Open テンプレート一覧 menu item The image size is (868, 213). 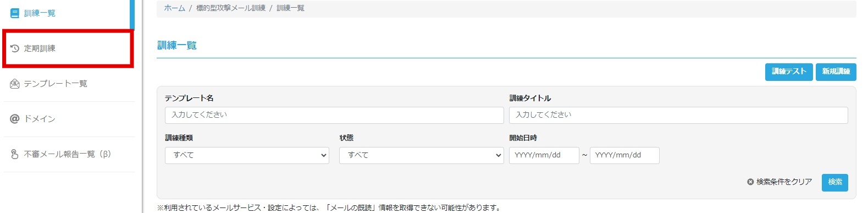pos(68,84)
